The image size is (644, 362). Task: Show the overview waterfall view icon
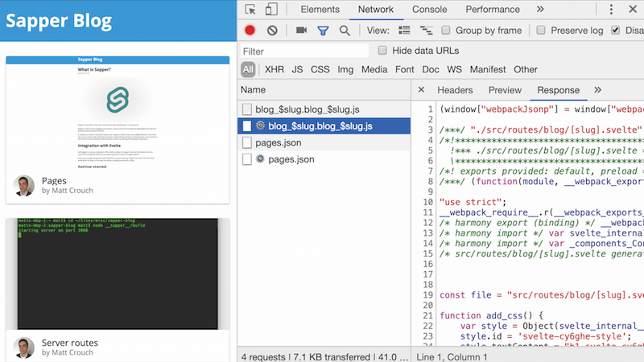[x=426, y=31]
